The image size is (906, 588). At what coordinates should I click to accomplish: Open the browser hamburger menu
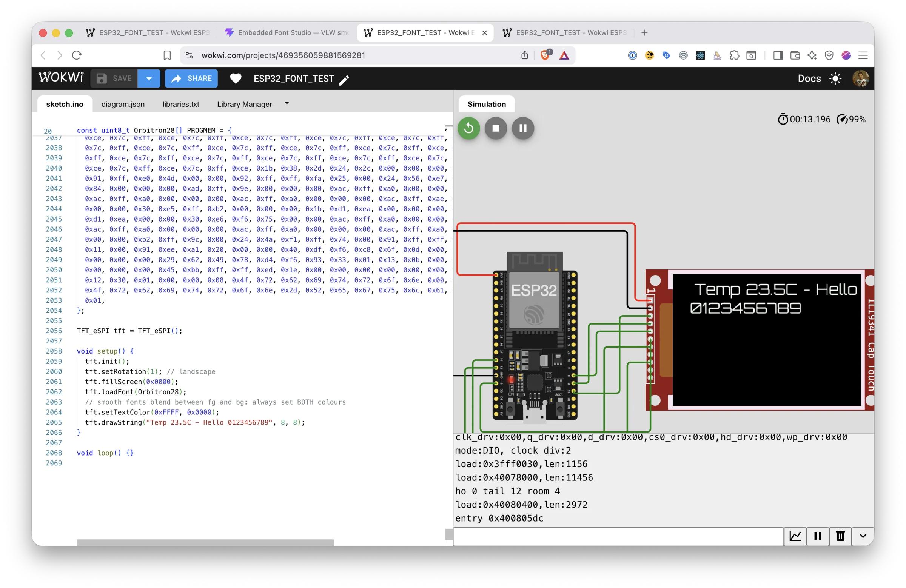(x=863, y=55)
